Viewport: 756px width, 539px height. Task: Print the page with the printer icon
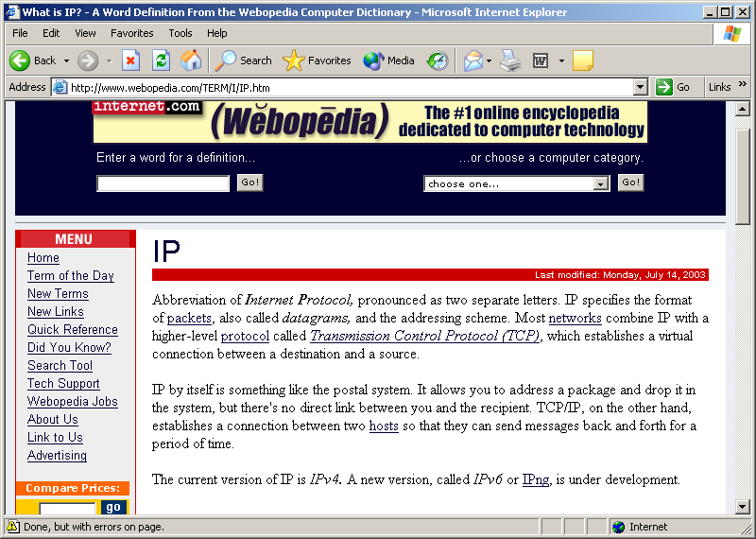pos(510,61)
